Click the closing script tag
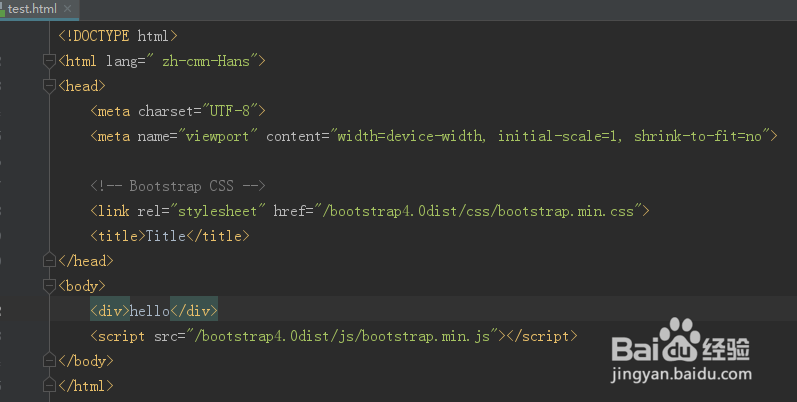 click(542, 336)
